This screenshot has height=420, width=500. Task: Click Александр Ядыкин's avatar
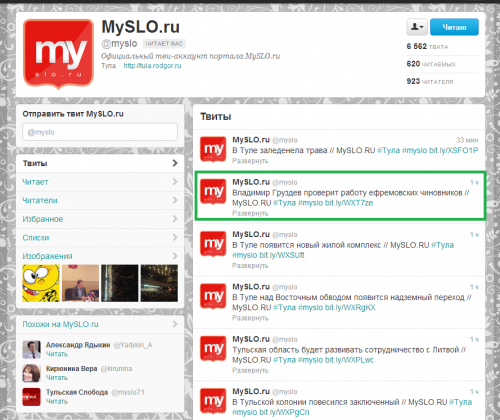click(x=31, y=349)
